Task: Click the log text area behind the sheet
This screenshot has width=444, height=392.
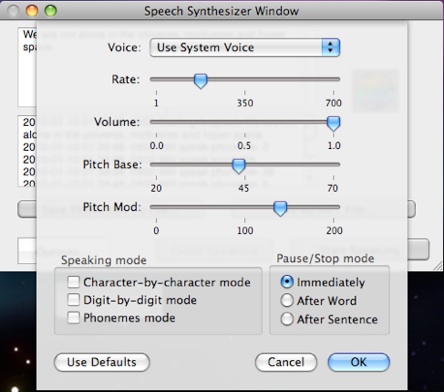Action: tap(27, 151)
